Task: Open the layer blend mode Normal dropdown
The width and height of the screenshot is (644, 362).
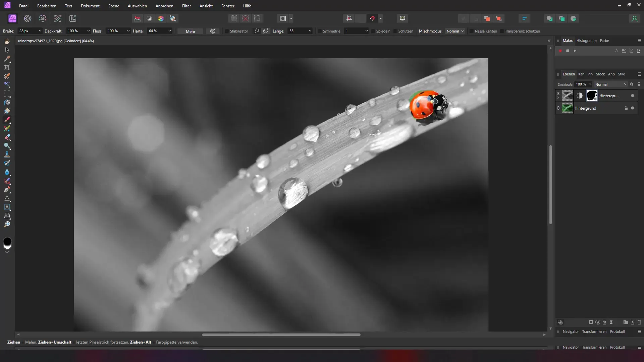Action: (610, 84)
